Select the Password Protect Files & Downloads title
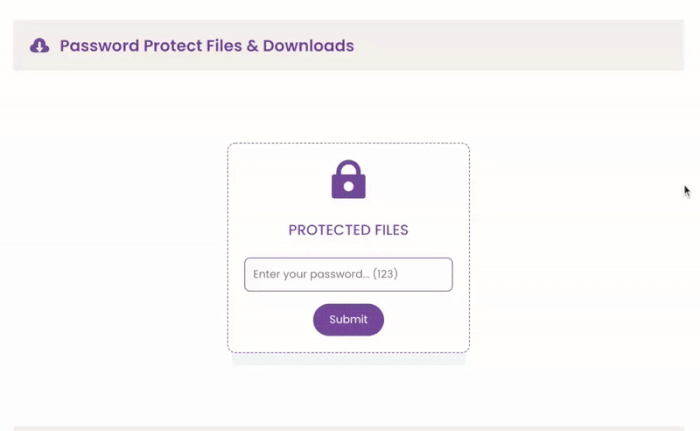This screenshot has width=700, height=431. point(207,46)
